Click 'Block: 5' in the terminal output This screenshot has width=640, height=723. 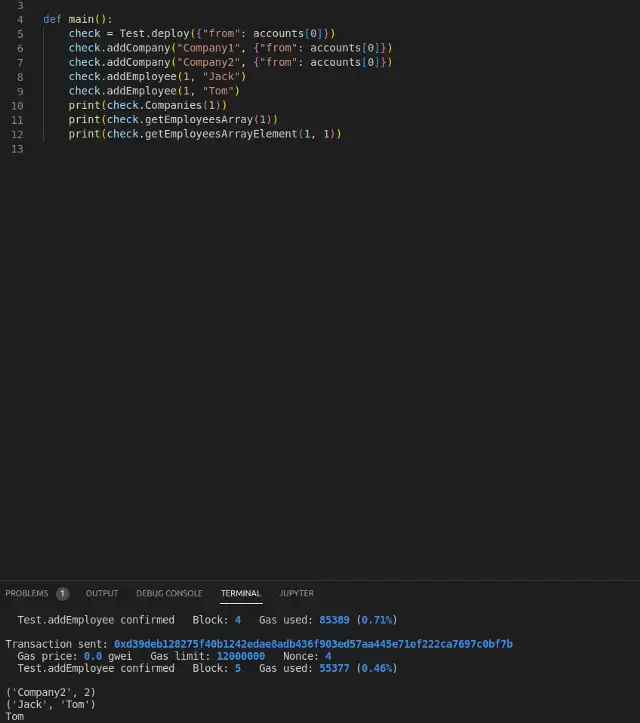point(217,669)
